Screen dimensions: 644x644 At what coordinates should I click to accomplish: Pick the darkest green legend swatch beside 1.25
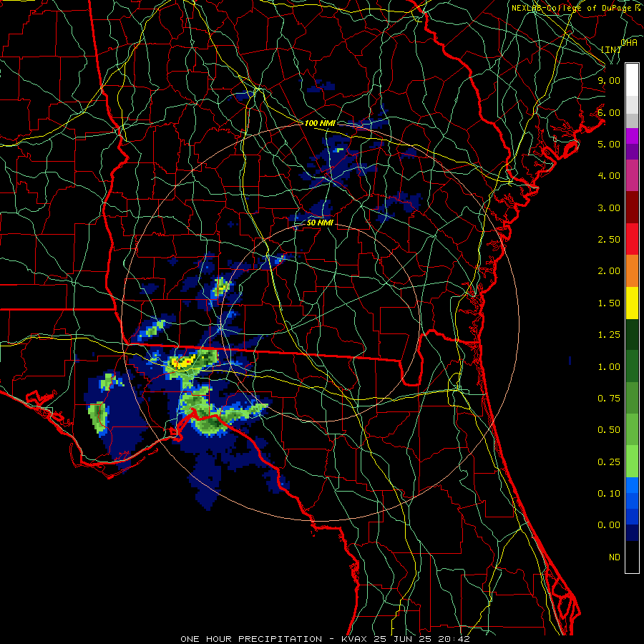coord(632,335)
